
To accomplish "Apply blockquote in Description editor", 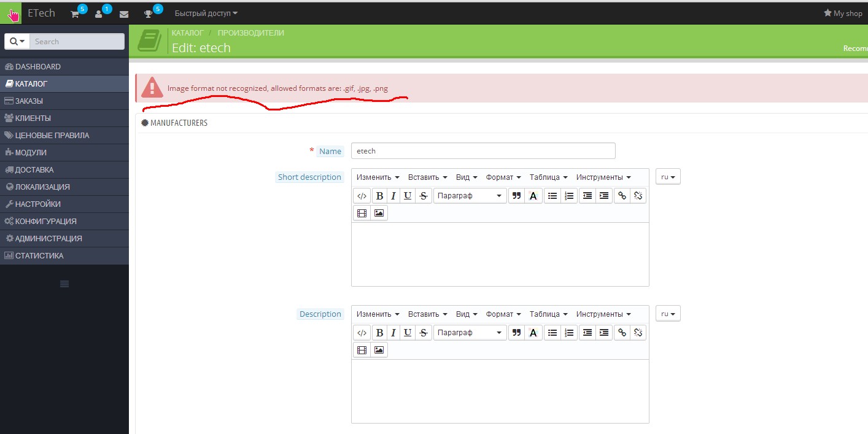I will click(516, 333).
